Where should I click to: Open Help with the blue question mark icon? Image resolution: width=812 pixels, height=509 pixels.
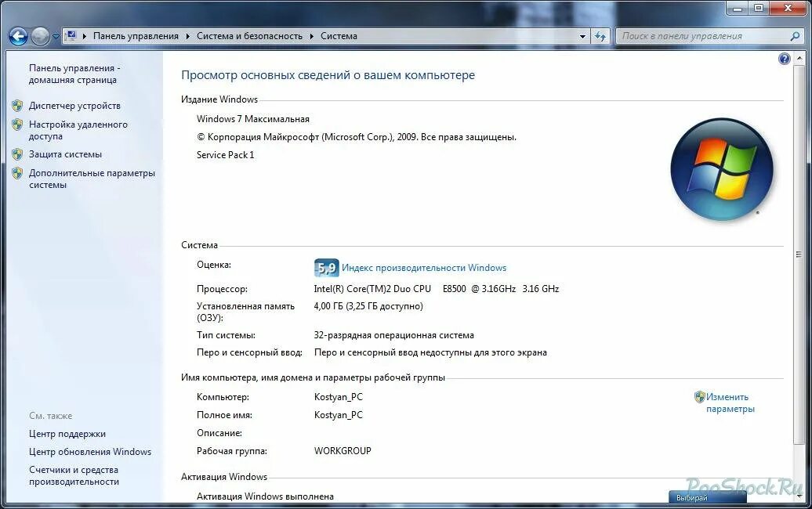[784, 59]
